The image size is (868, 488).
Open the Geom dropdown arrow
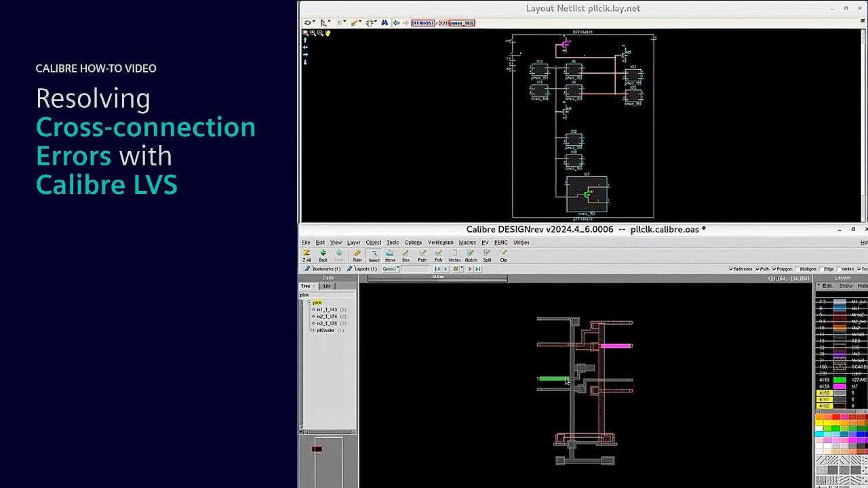point(398,269)
